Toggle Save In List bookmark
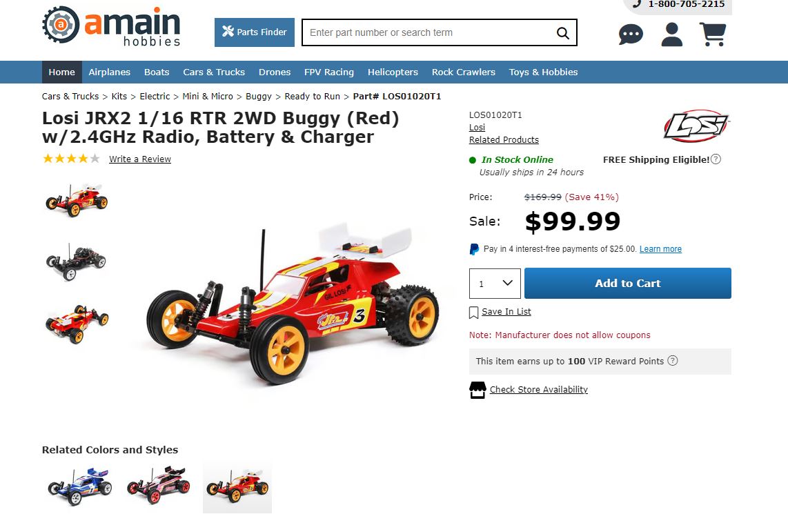The height and width of the screenshot is (532, 788). click(473, 313)
